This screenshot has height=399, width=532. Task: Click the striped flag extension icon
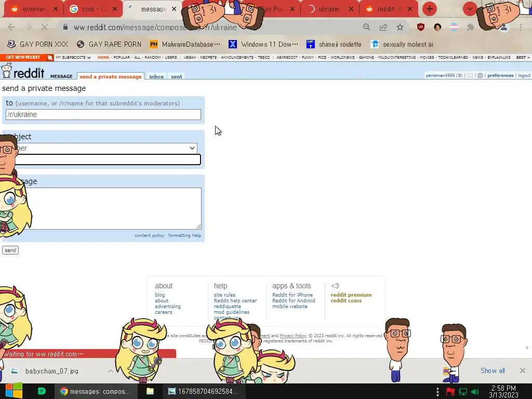454,27
